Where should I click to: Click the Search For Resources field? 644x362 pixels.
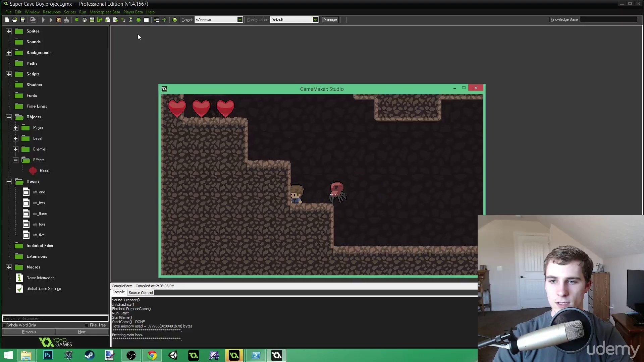(x=55, y=318)
